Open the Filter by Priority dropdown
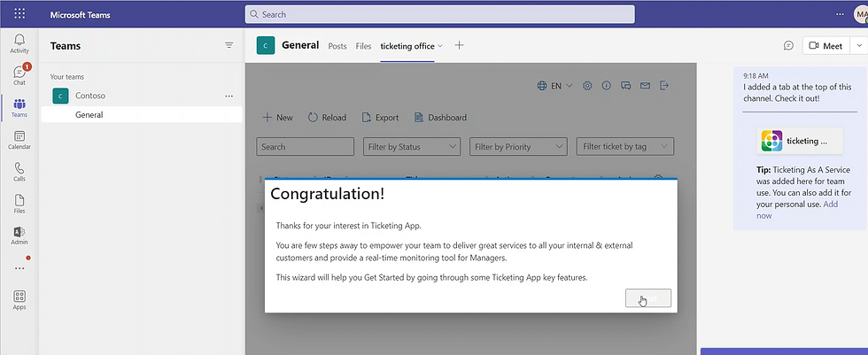The width and height of the screenshot is (868, 355). [518, 147]
